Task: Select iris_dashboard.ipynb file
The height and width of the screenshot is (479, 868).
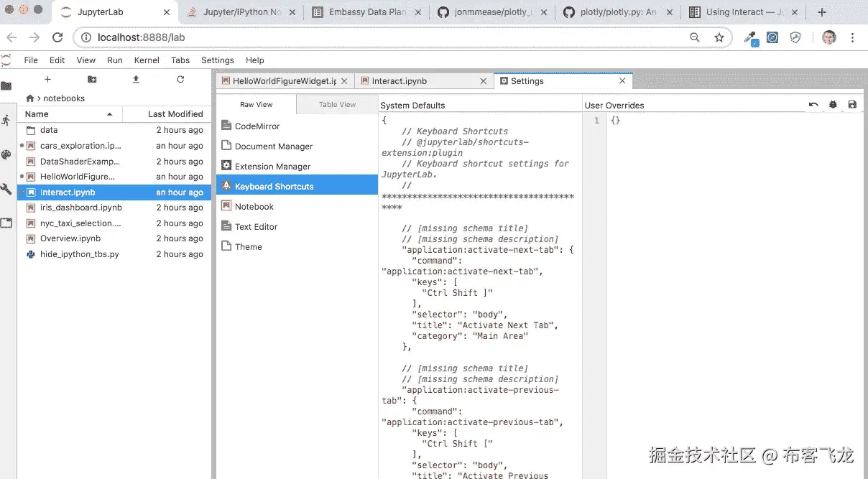Action: (114, 208)
